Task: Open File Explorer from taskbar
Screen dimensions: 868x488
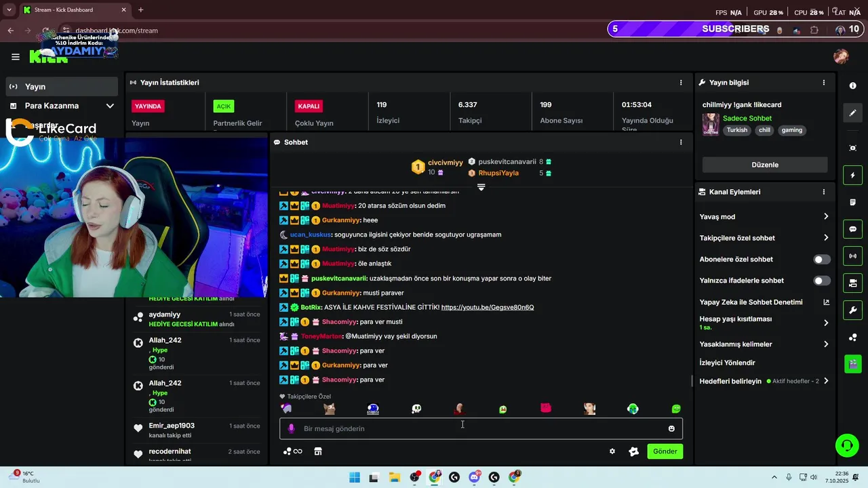Action: click(394, 478)
